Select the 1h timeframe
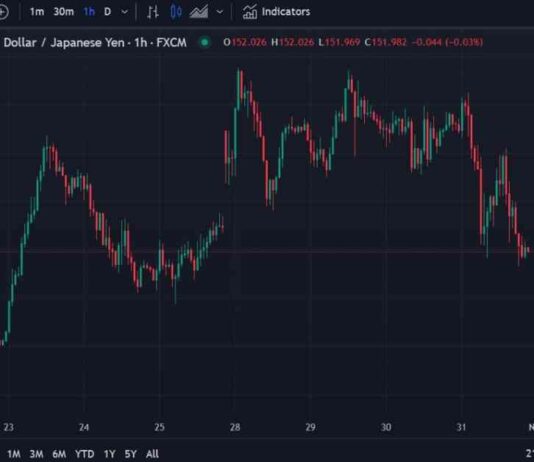Viewport: 534px width, 462px height. (89, 12)
